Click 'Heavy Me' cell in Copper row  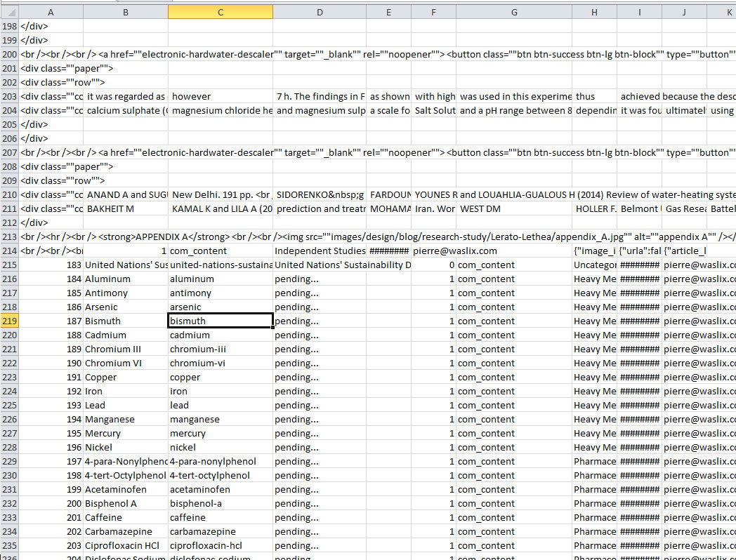594,377
